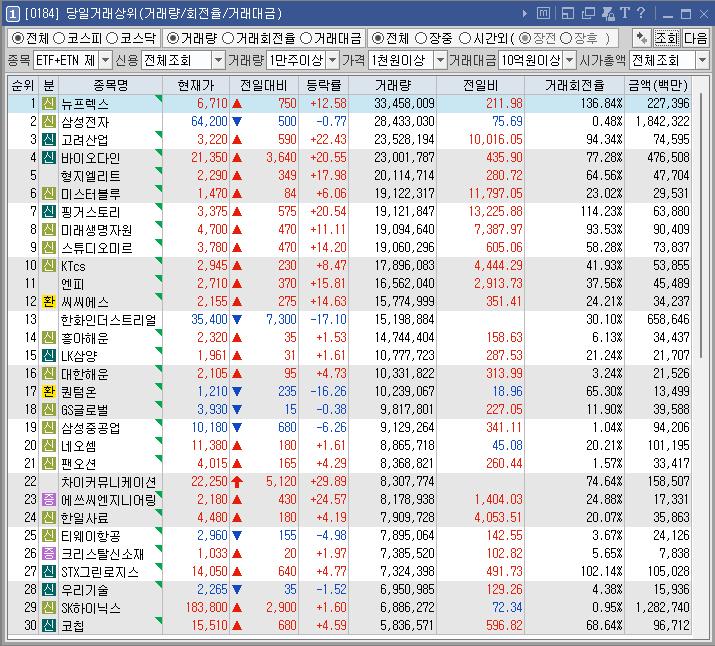715x646 pixels.
Task: Select the 코스피 radio button
Action: (59, 38)
